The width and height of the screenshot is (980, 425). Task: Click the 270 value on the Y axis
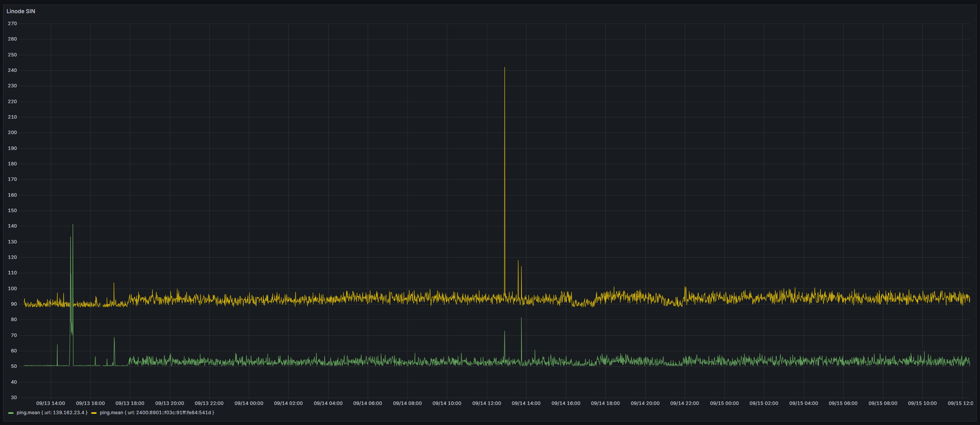[12, 24]
